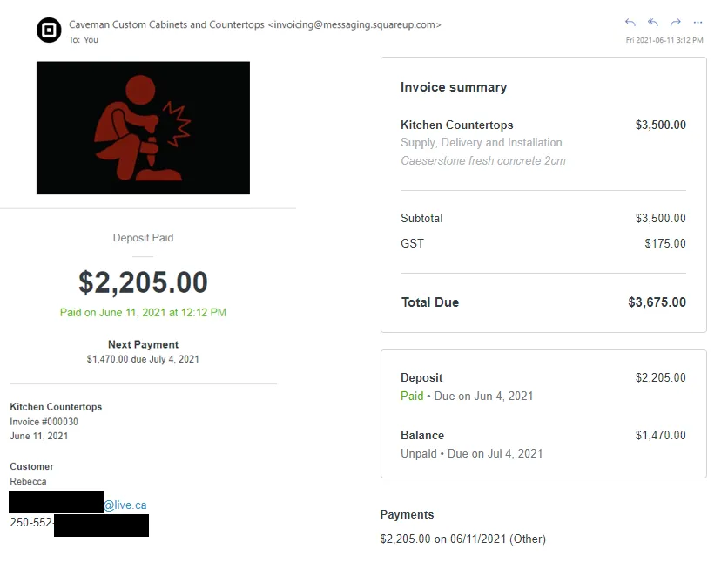Click the Reply arrow icon
728x563 pixels.
click(630, 22)
